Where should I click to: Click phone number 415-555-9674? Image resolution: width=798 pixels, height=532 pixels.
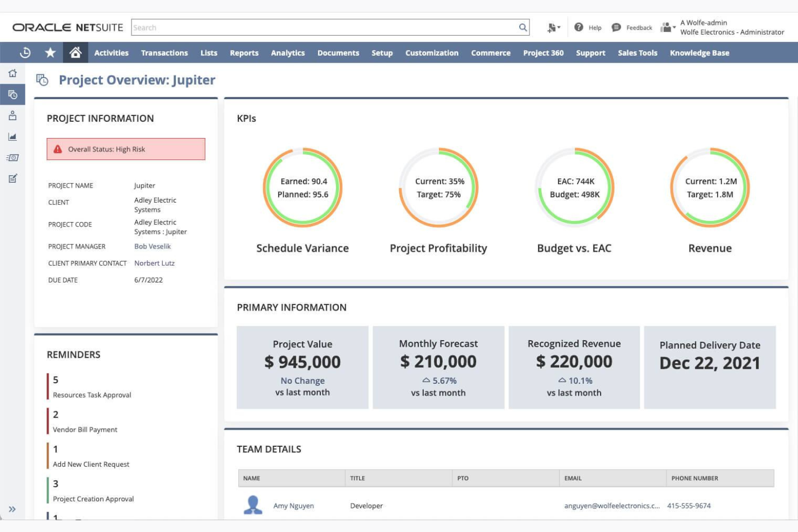(x=689, y=506)
